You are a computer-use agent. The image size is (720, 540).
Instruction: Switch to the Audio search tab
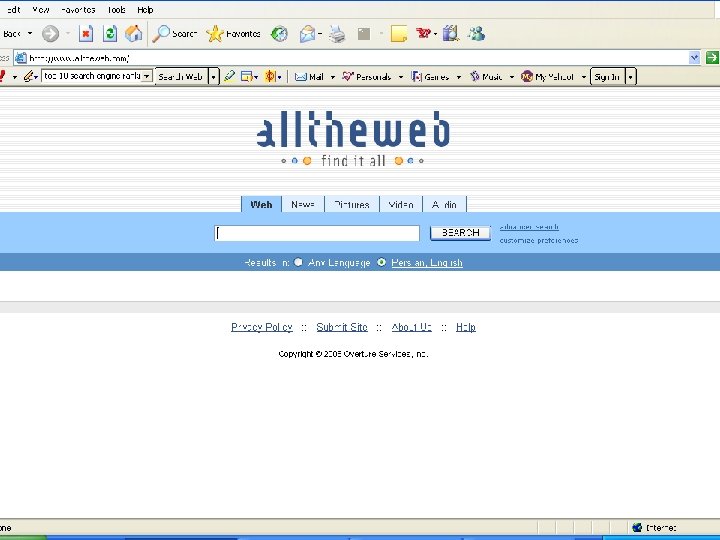(444, 204)
